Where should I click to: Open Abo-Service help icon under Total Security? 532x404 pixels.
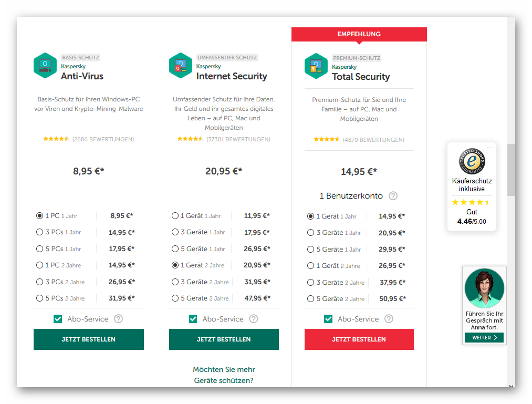pyautogui.click(x=389, y=319)
